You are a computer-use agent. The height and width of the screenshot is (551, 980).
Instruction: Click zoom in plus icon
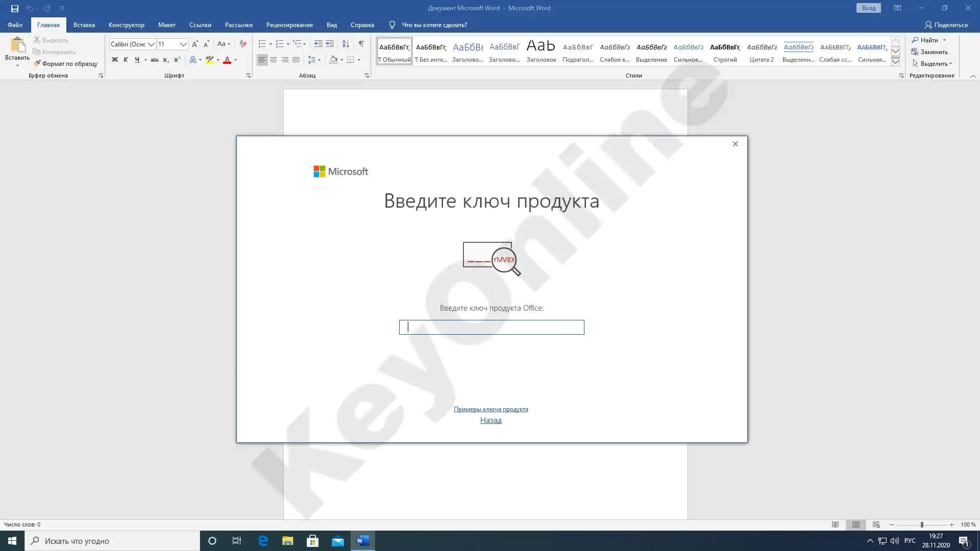(x=952, y=524)
